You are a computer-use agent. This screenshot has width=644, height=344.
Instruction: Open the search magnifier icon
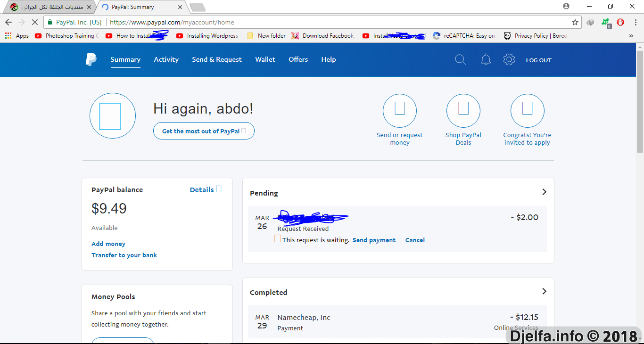pos(460,60)
